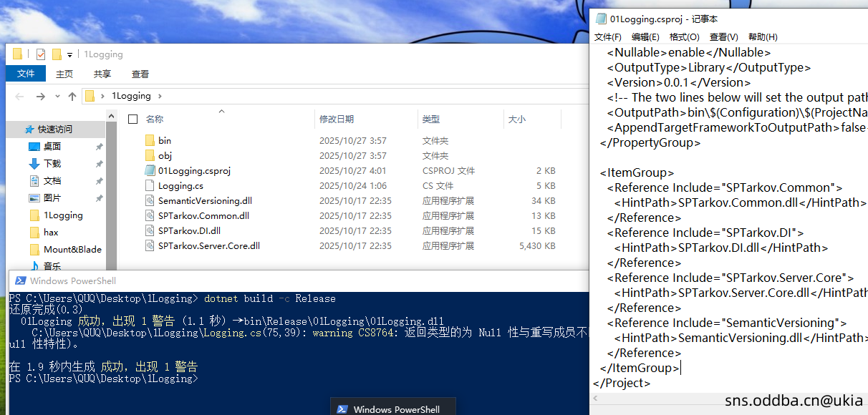Open the 格式(O) menu in Notepad
Image resolution: width=868 pixels, height=415 pixels.
click(x=684, y=37)
